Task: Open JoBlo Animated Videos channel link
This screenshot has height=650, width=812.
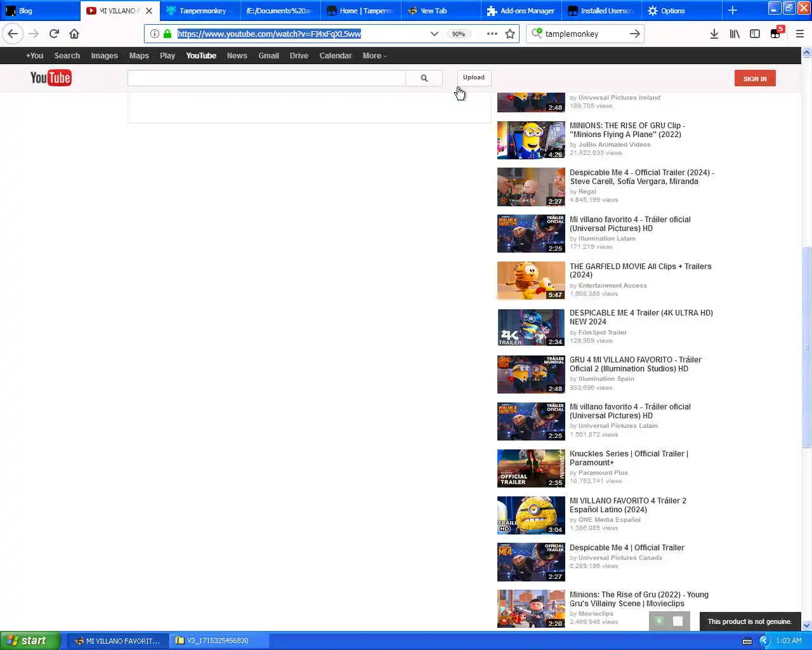Action: point(614,145)
